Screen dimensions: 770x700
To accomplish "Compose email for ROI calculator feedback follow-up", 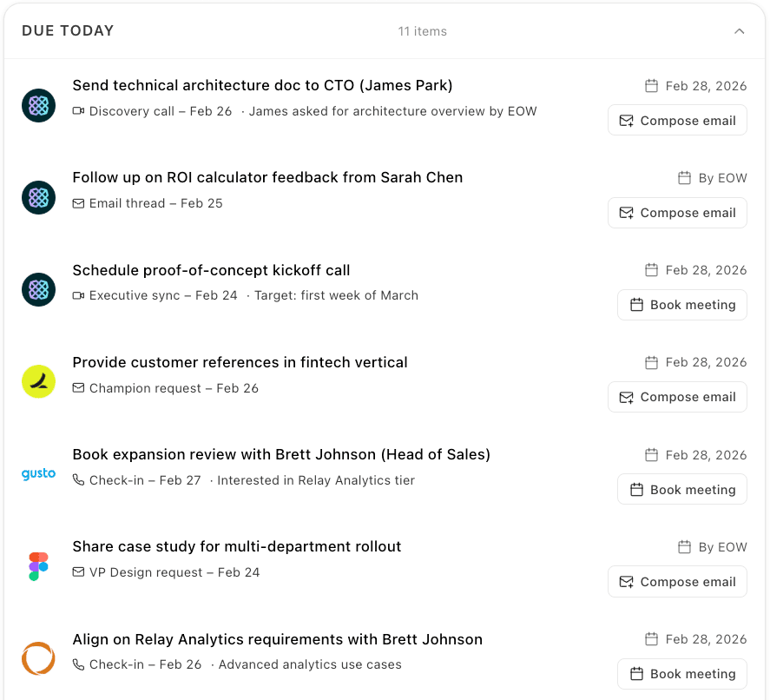I will click(677, 213).
